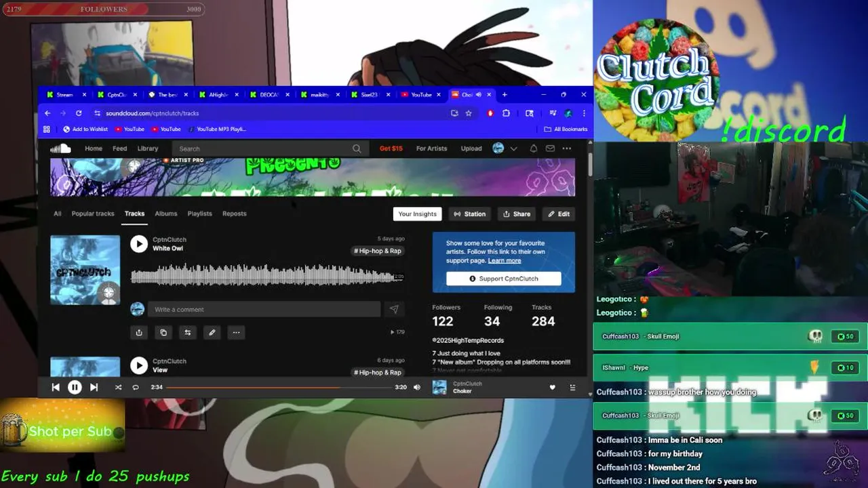Click Support CptnClutch button
The height and width of the screenshot is (488, 868).
pos(504,279)
